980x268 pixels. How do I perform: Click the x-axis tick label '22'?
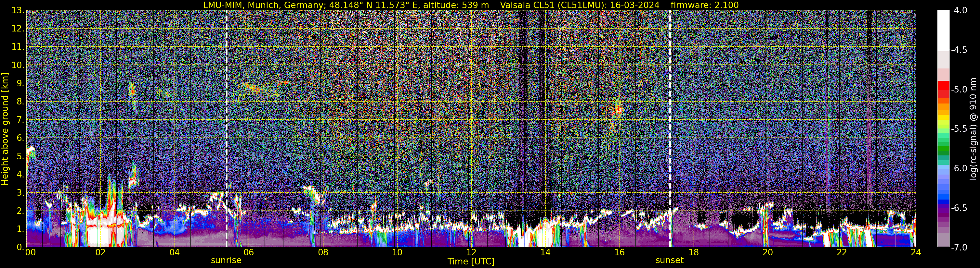842,252
